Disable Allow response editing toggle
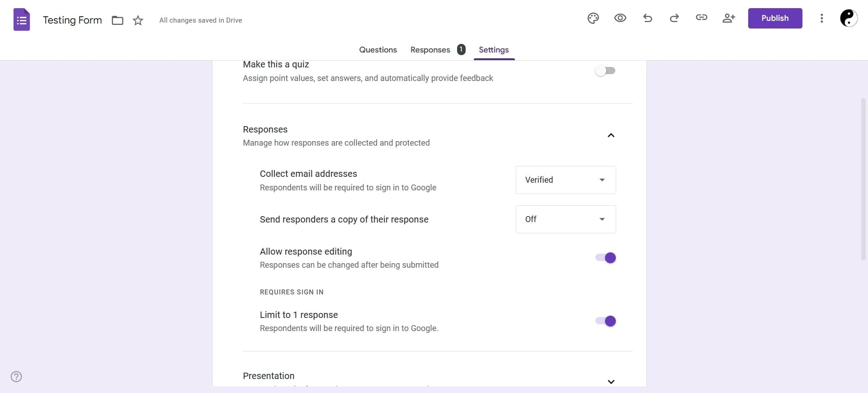The height and width of the screenshot is (393, 868). 605,258
